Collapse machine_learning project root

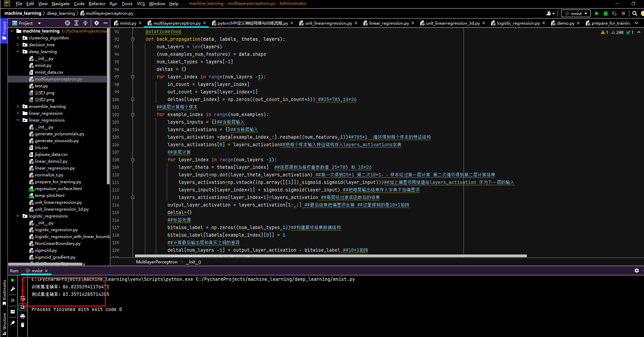point(12,31)
